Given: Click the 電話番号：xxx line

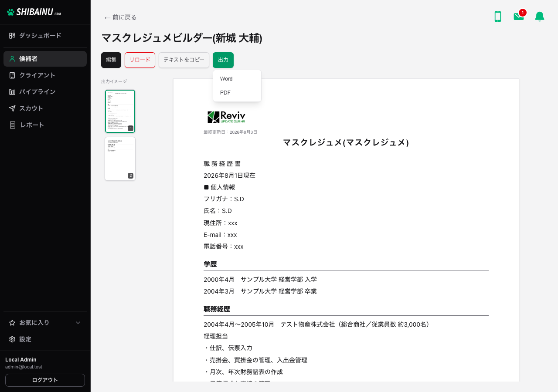Looking at the screenshot, I should pos(224,247).
